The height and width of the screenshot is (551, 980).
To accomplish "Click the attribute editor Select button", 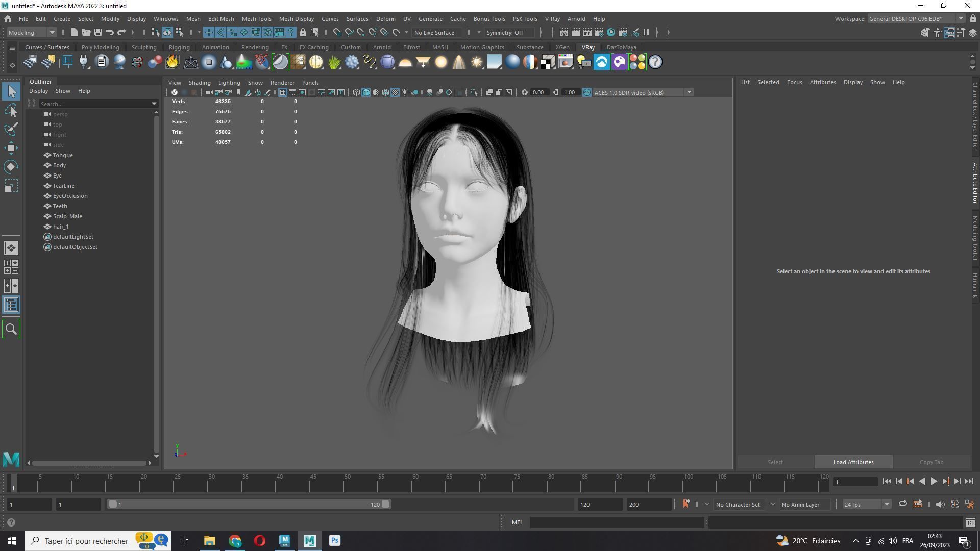I will point(775,462).
